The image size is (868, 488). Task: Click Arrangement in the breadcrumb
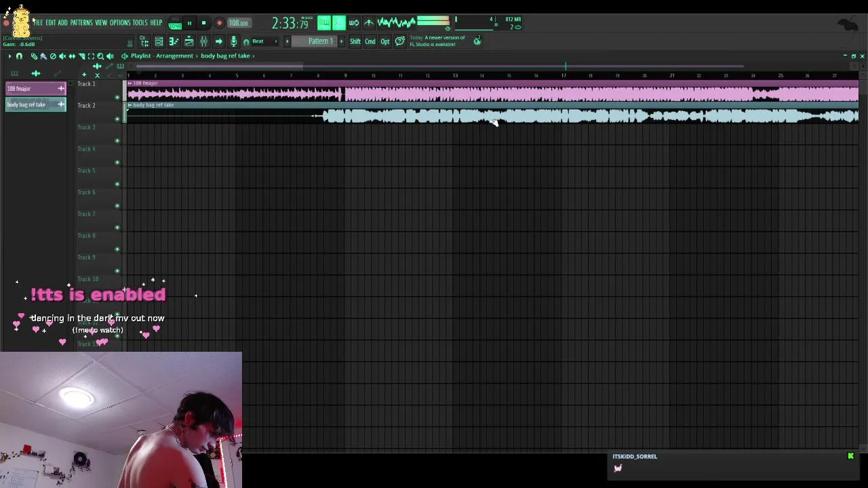(x=174, y=56)
